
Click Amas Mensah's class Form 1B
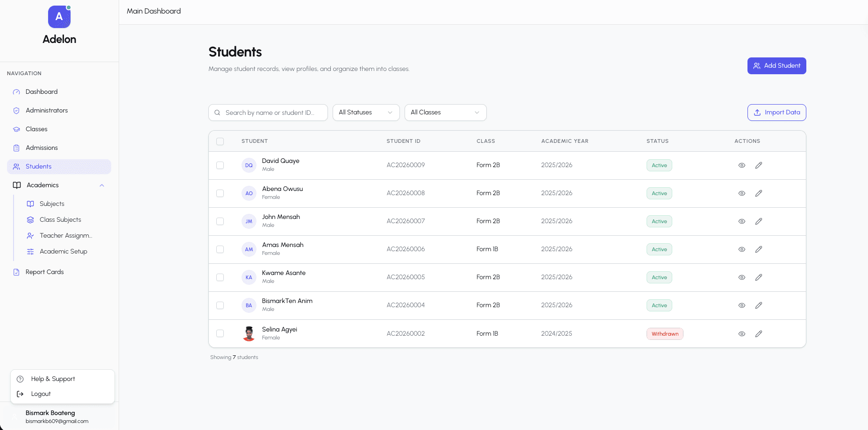487,249
